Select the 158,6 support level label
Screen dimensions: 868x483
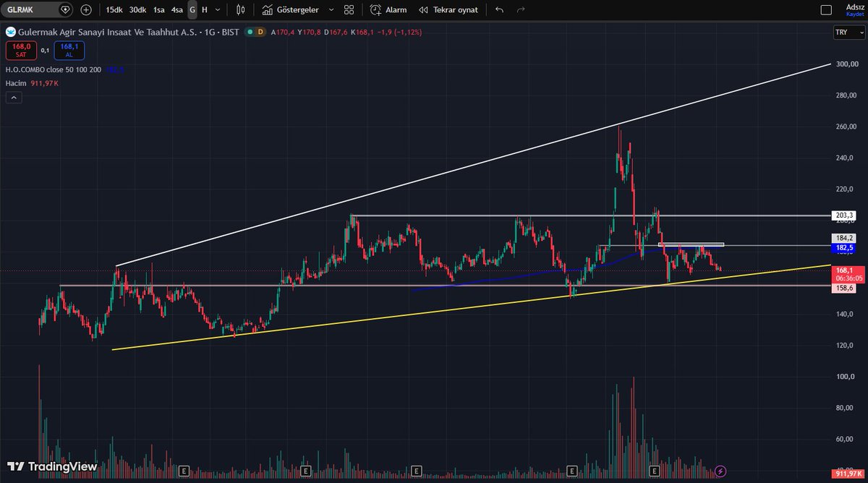pos(844,288)
